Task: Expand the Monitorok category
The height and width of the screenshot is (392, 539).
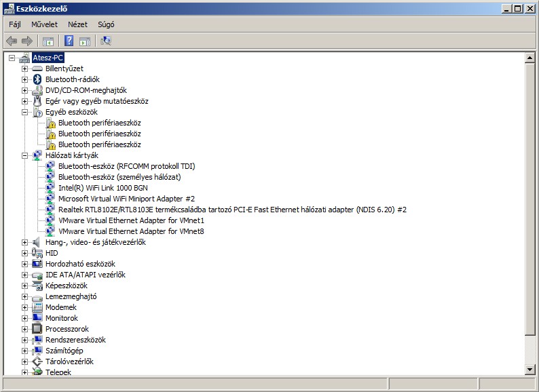Action: click(x=24, y=318)
